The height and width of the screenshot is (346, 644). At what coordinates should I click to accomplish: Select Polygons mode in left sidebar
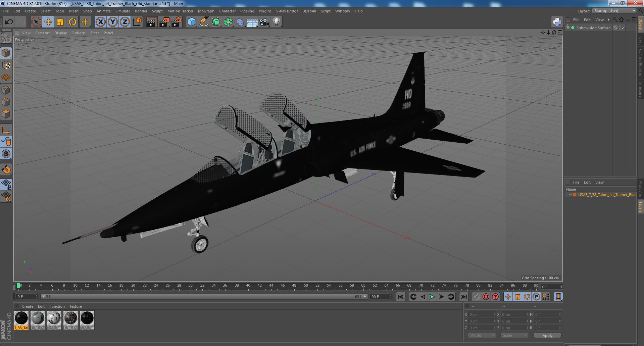(x=6, y=114)
